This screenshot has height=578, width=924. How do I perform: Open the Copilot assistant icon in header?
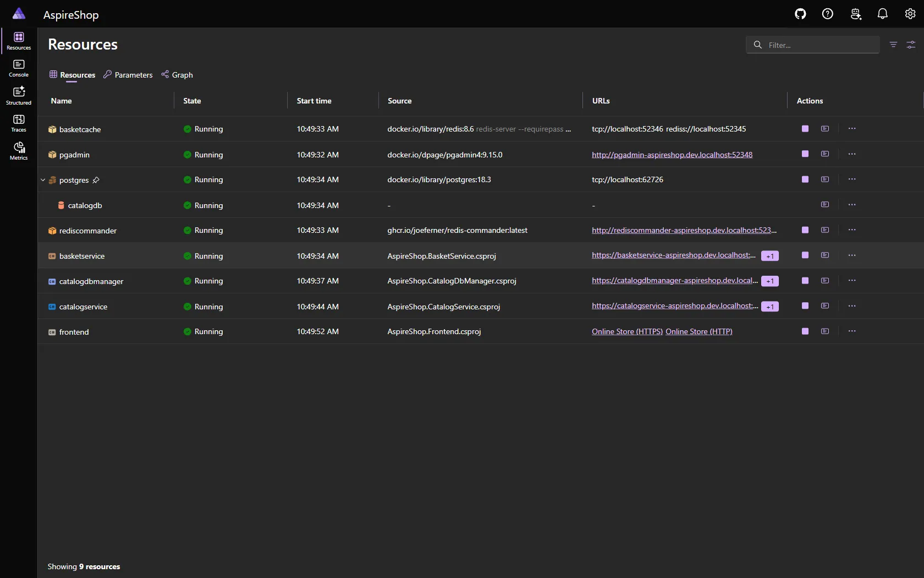855,14
